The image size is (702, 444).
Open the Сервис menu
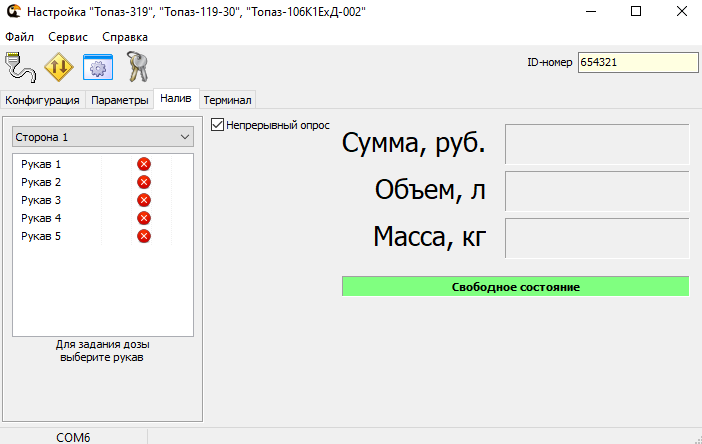68,37
